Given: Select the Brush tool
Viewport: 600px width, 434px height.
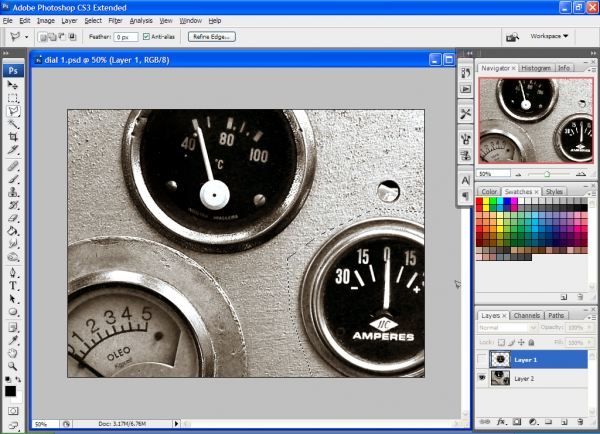Looking at the screenshot, I should (13, 179).
